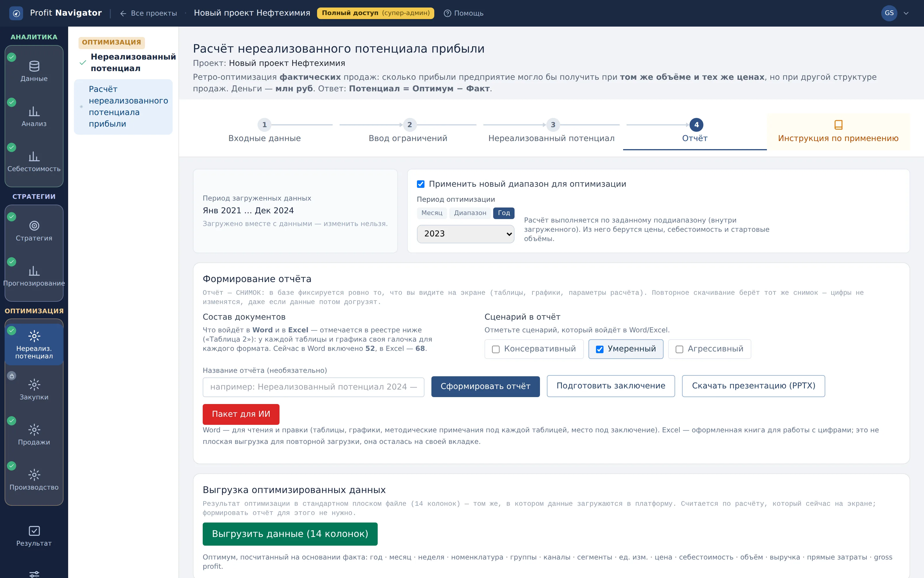Switch period mode to Диапазон

click(470, 213)
